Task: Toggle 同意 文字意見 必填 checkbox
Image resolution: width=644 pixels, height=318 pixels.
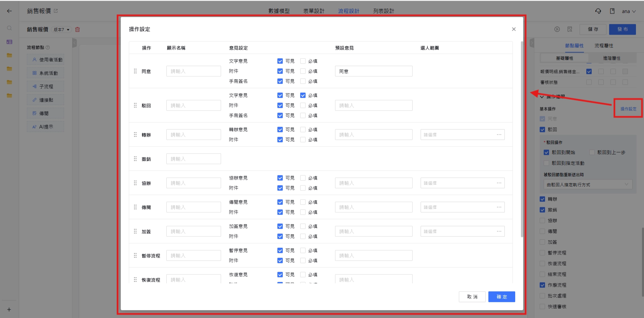Action: tap(303, 61)
